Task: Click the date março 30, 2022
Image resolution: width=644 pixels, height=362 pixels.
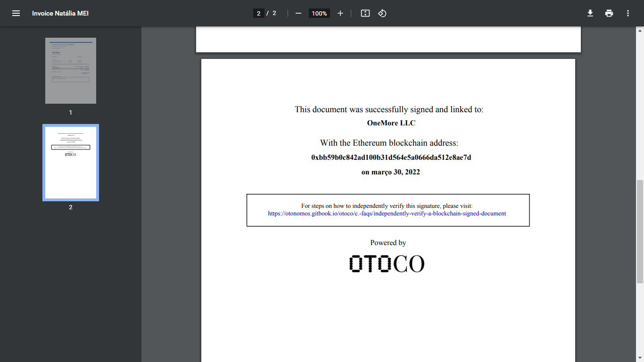Action: click(x=391, y=172)
